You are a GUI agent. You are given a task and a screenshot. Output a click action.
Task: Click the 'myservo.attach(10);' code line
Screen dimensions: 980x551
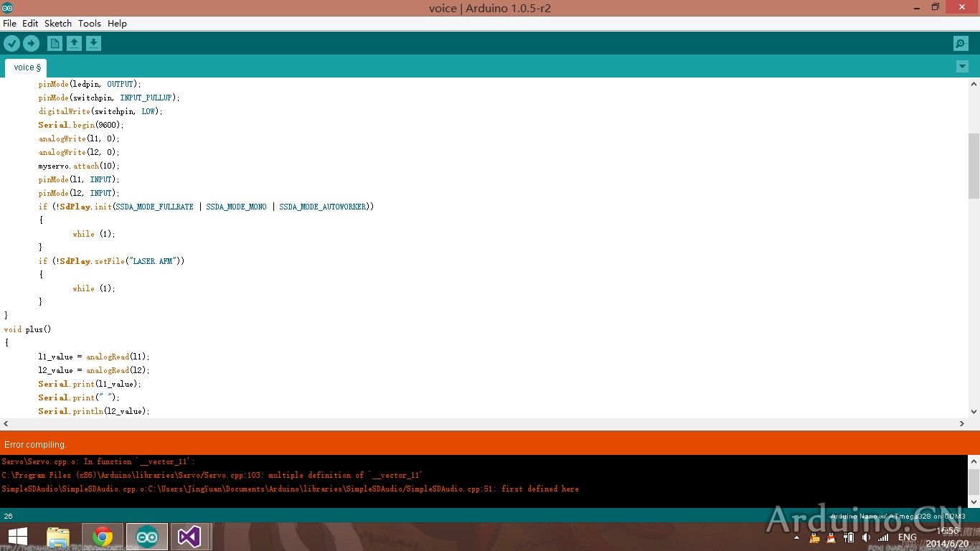tap(79, 166)
